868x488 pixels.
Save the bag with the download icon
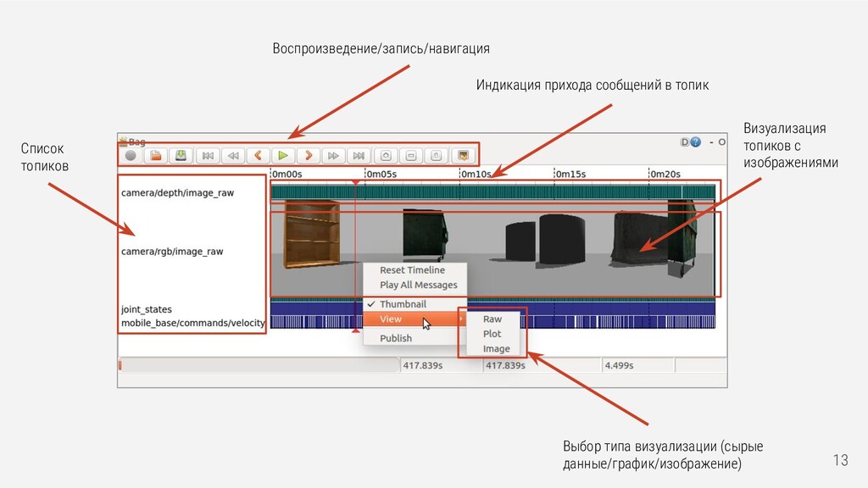click(181, 156)
